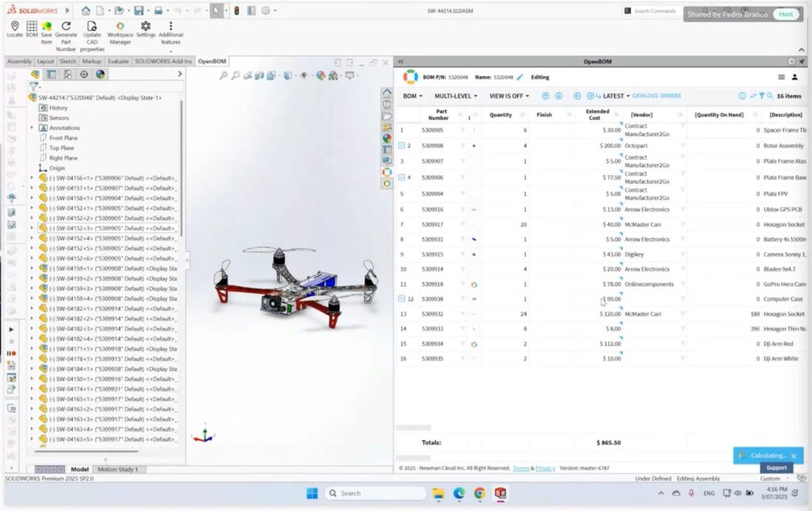Open the Privacy link

point(546,468)
